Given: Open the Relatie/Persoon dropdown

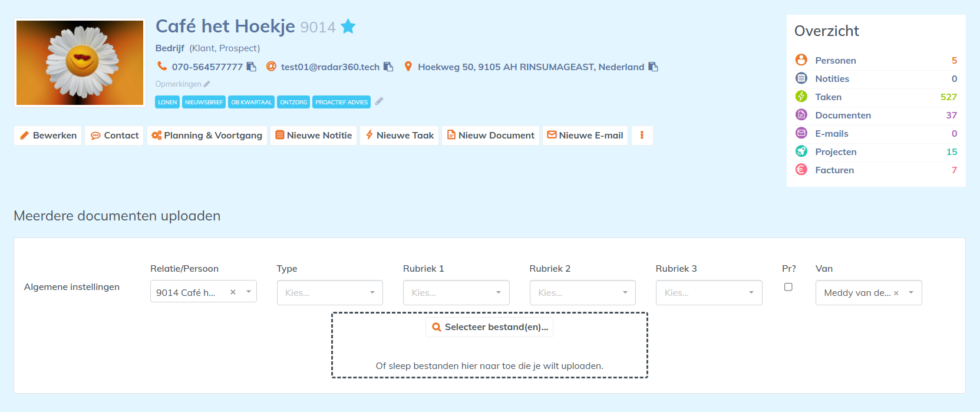Looking at the screenshot, I should (x=203, y=291).
